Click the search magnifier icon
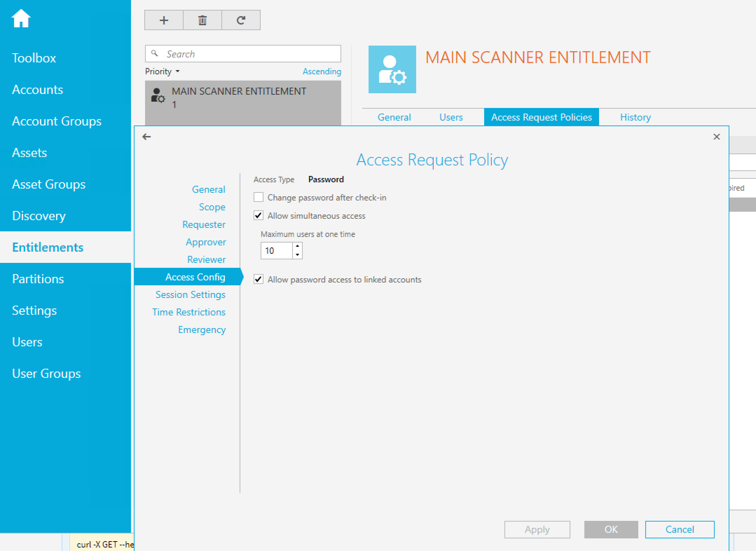Image resolution: width=756 pixels, height=551 pixels. pos(154,53)
